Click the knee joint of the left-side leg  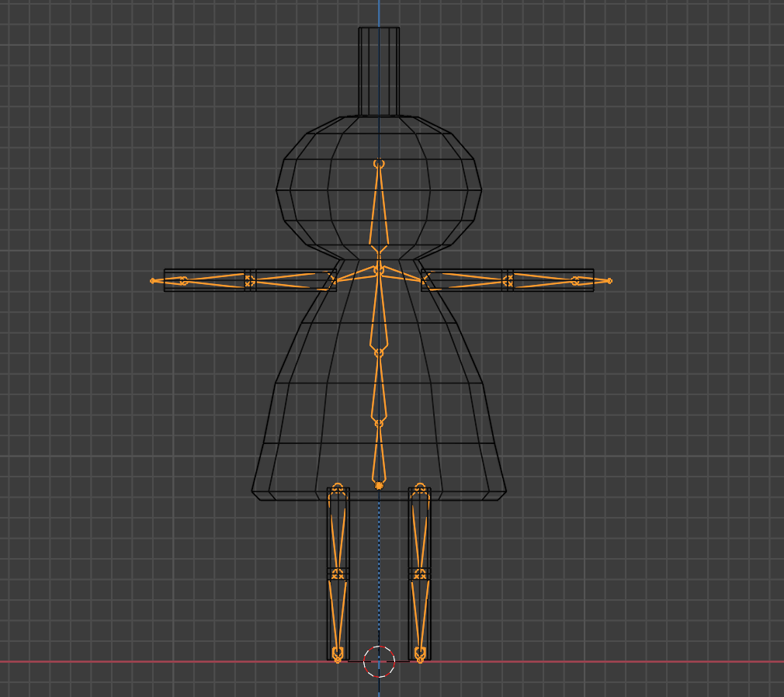338,574
